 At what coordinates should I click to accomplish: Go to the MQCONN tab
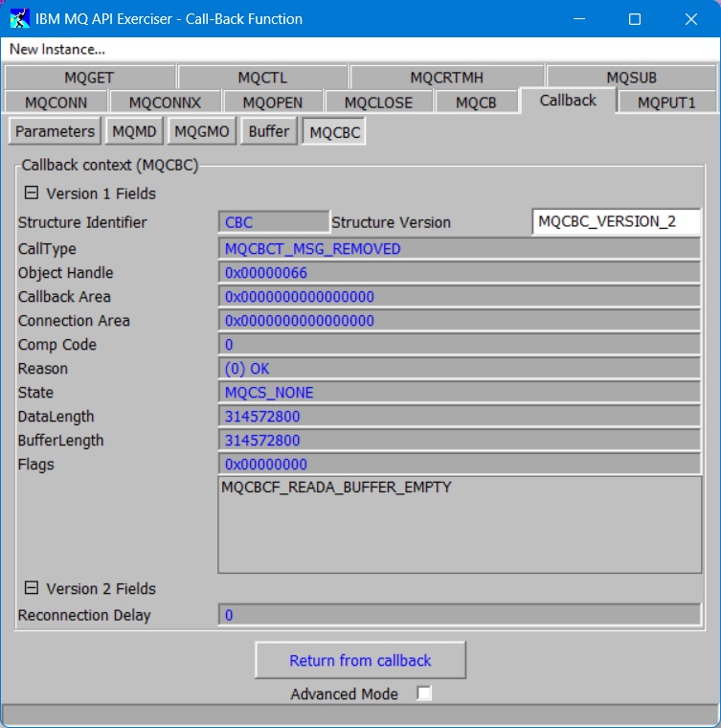[56, 102]
